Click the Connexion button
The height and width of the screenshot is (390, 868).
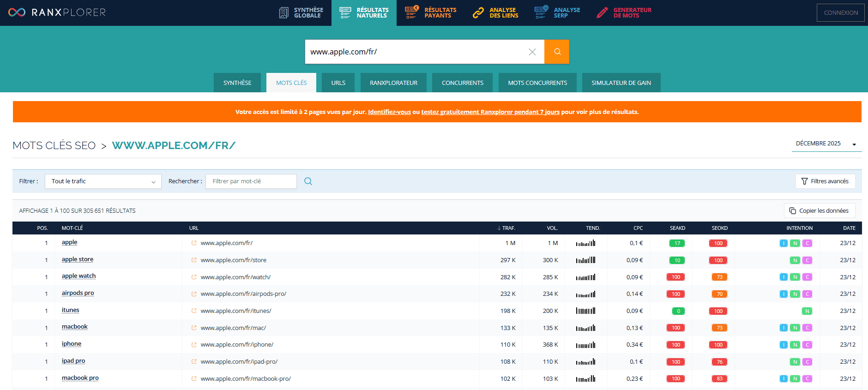(840, 13)
